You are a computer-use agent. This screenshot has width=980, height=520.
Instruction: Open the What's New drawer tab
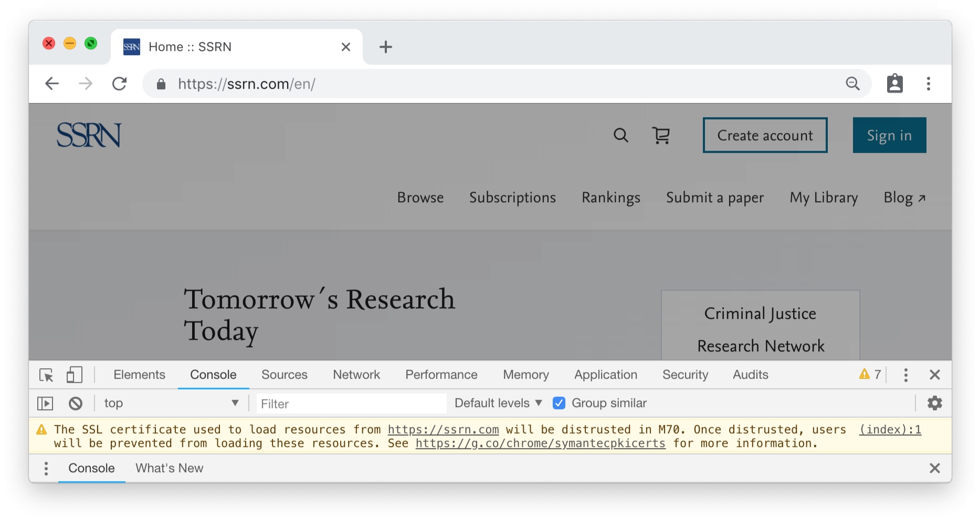click(x=170, y=469)
